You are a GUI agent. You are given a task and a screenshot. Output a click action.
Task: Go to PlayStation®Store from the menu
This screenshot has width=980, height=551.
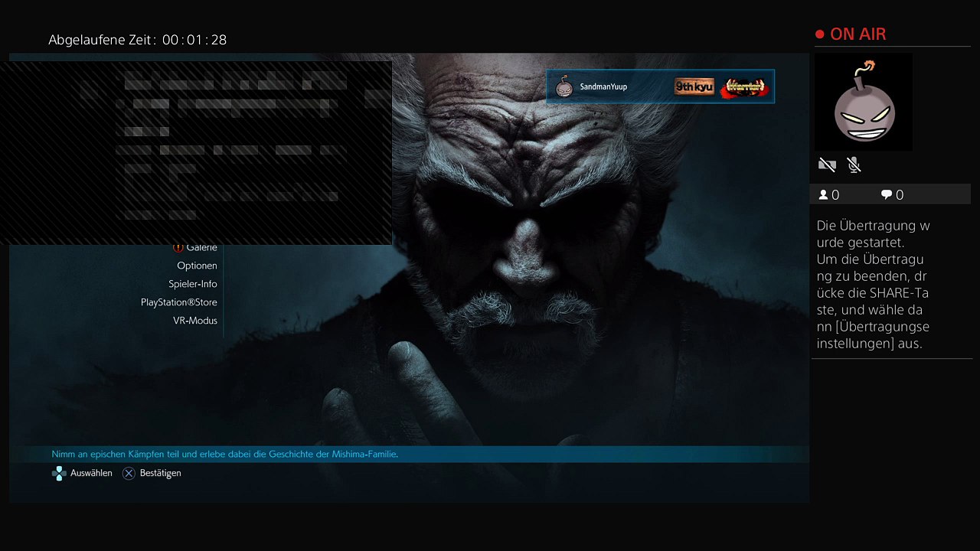(179, 302)
